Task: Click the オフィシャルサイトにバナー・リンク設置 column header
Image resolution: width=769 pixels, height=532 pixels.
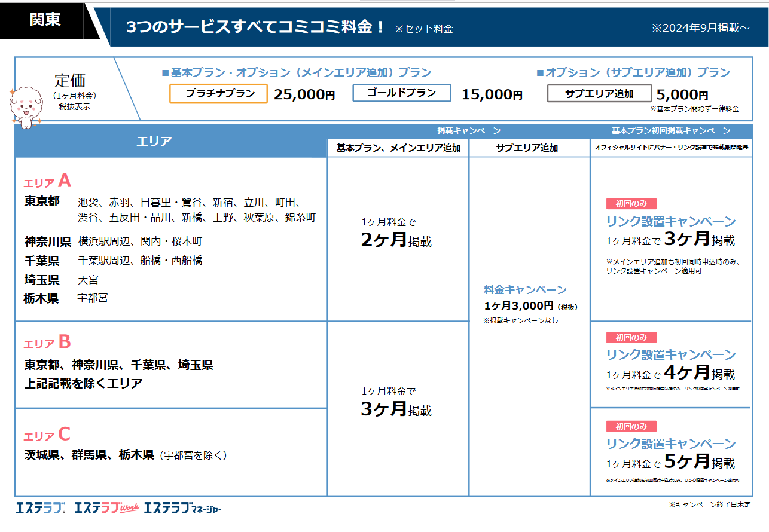Action: (671, 147)
